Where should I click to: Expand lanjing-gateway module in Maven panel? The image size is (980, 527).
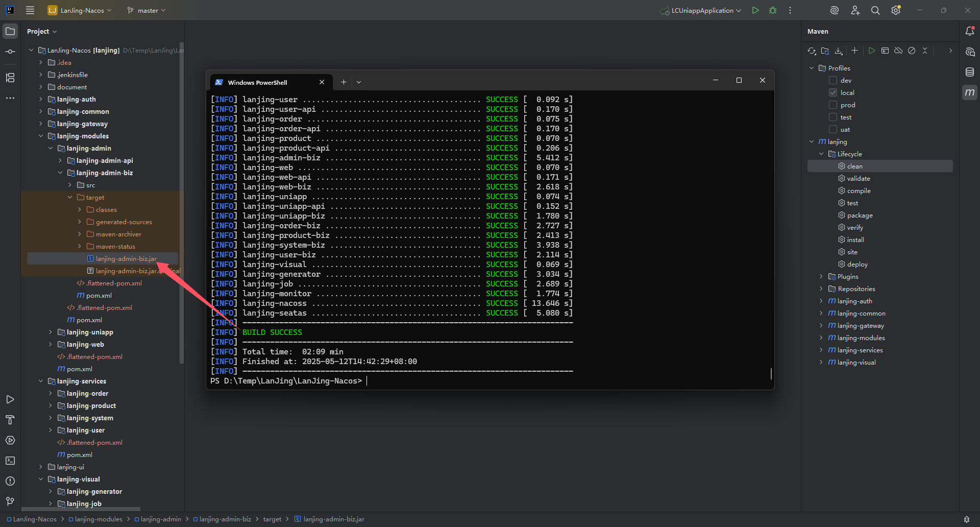821,325
